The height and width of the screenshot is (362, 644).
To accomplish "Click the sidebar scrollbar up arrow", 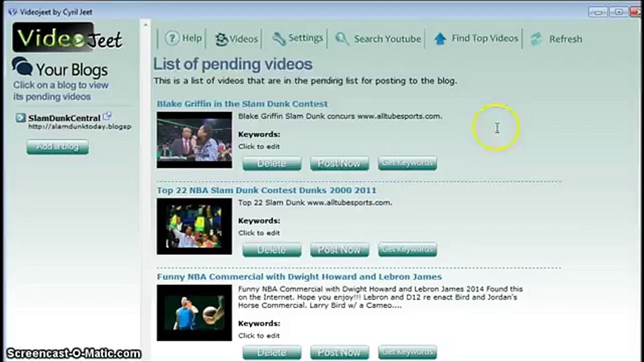I will 146,24.
